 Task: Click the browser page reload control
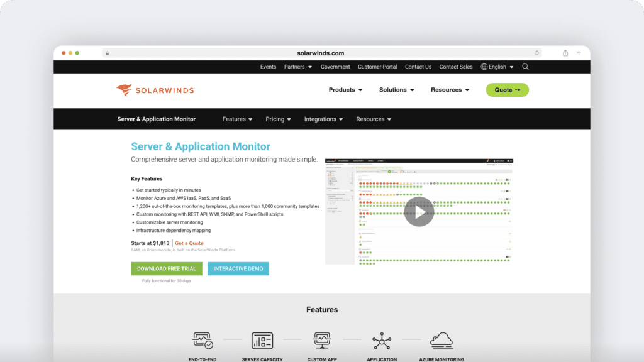[536, 53]
